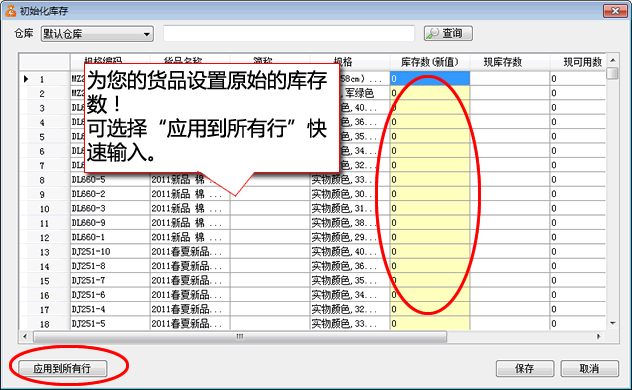The width and height of the screenshot is (632, 390).
Task: Click the search text input field
Action: click(x=289, y=33)
